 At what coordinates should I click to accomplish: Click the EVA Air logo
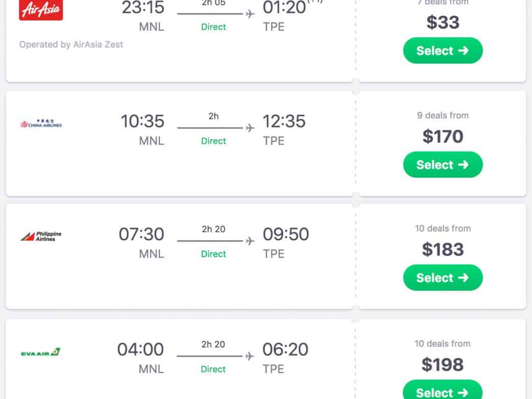[41, 352]
